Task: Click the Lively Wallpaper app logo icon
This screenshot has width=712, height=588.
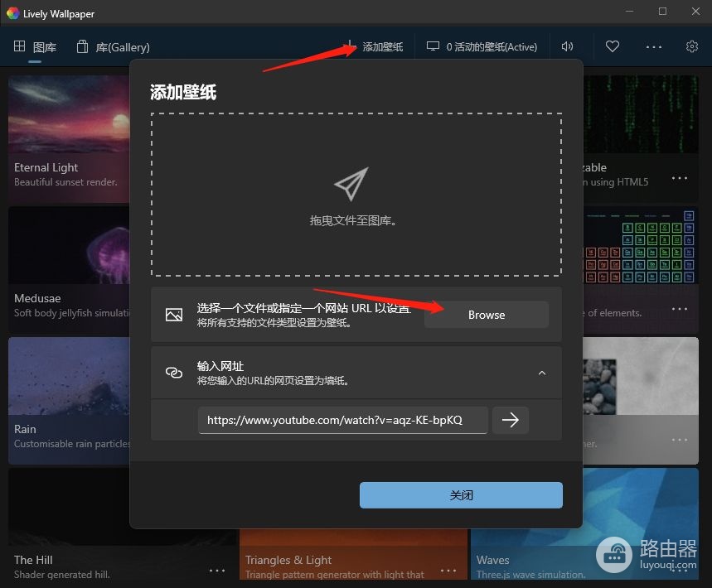Action: (12, 13)
